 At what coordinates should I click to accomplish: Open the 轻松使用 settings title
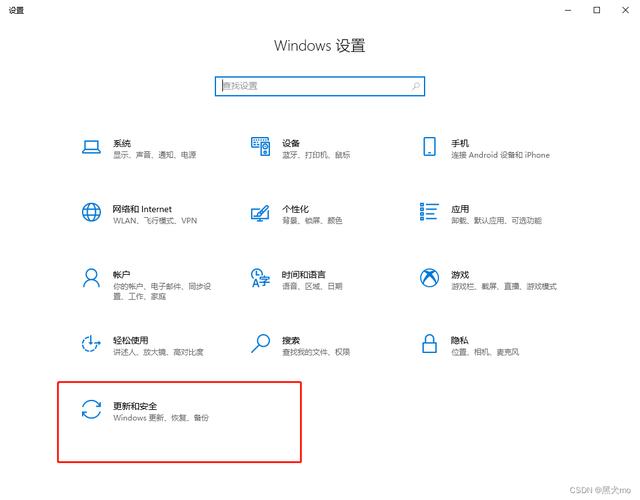click(131, 340)
